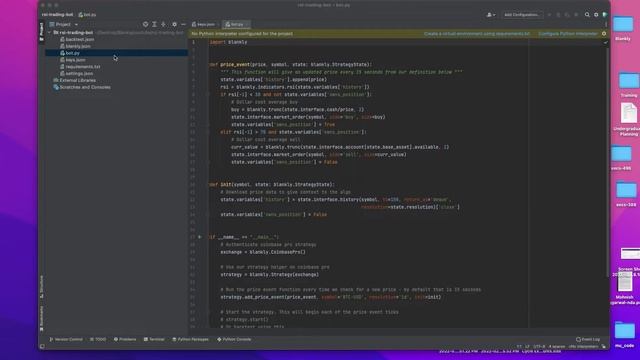Image resolution: width=640 pixels, height=360 pixels.
Task: Hide the Project panel with minus icon
Action: point(183,24)
